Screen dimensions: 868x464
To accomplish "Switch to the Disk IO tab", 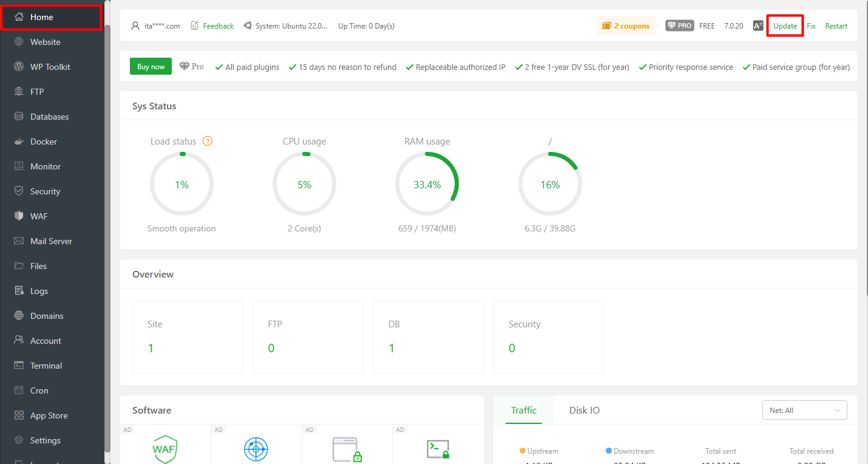I will [584, 410].
